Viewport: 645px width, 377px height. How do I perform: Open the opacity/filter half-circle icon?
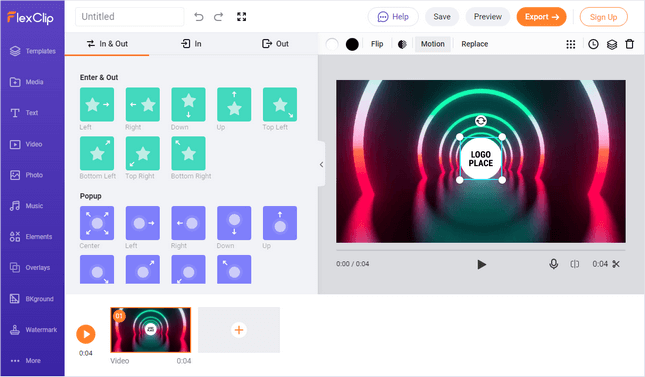tap(402, 44)
